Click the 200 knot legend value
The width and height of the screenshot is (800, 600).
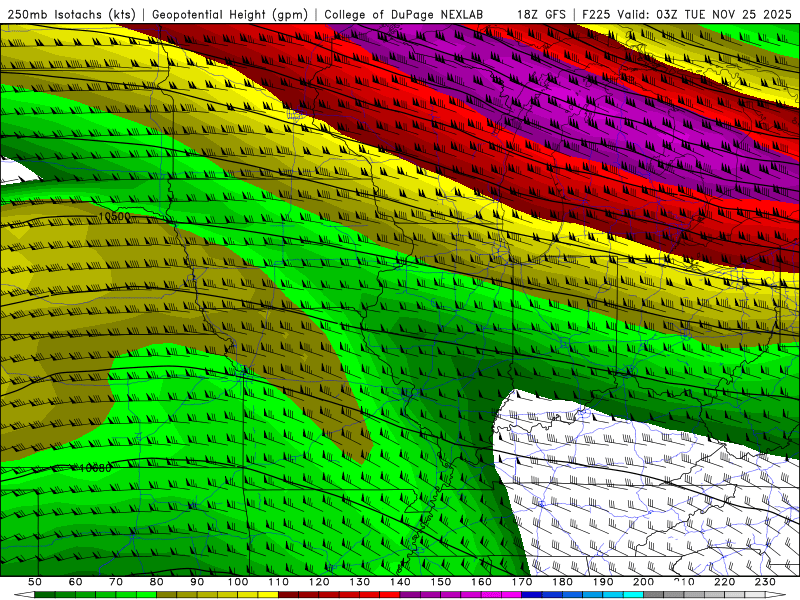pos(643,582)
